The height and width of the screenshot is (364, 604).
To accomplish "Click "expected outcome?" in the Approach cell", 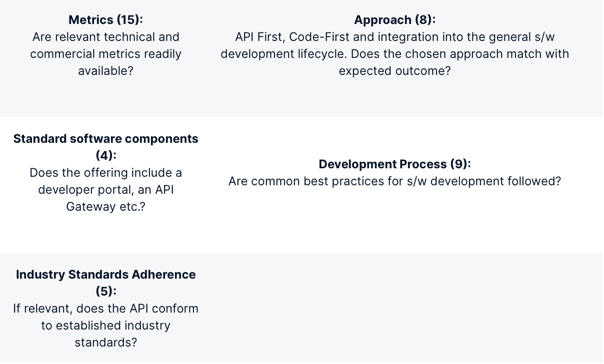I will coord(394,71).
